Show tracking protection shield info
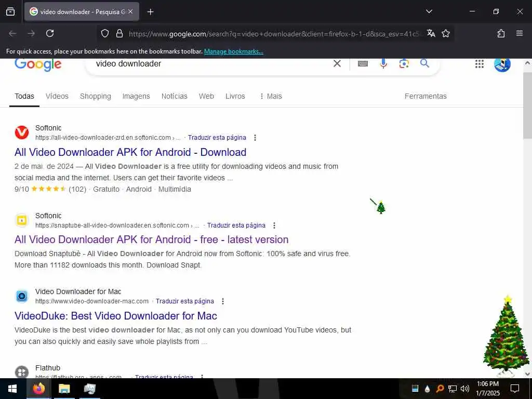Viewport: 532px width, 399px height. (105, 33)
